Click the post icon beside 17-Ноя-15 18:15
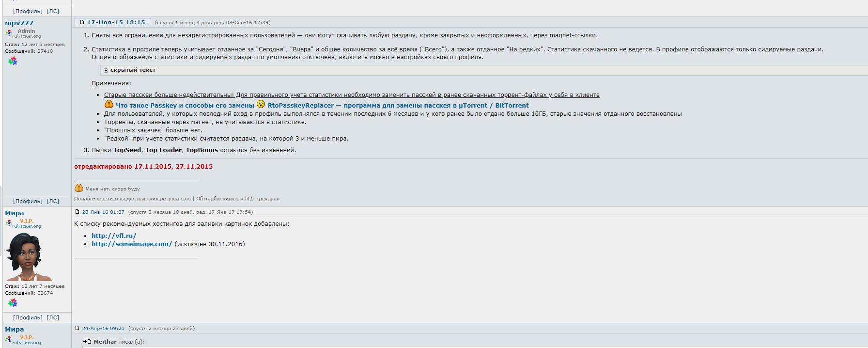 coord(82,22)
